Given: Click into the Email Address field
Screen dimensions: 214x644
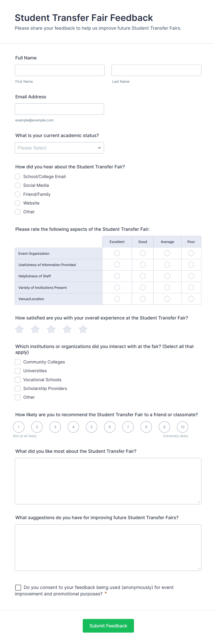Looking at the screenshot, I should click(x=59, y=109).
